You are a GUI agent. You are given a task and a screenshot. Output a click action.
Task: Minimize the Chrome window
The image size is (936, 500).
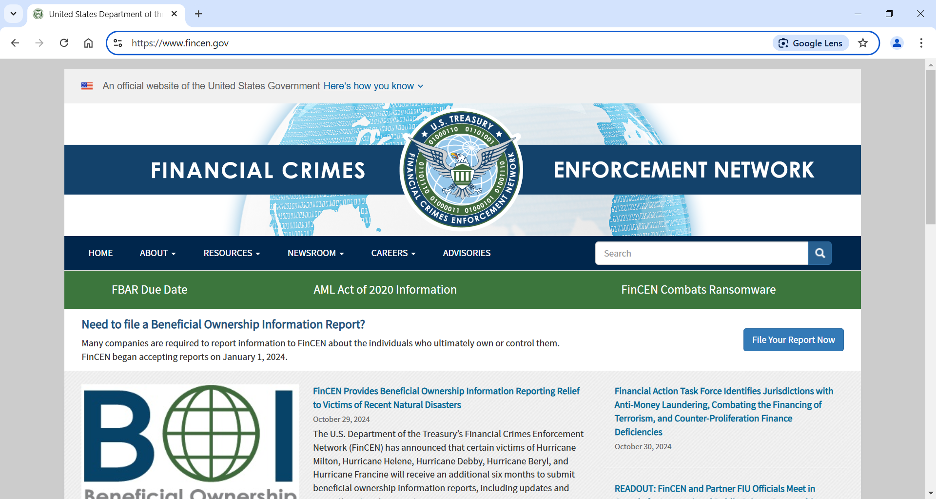[x=858, y=14]
